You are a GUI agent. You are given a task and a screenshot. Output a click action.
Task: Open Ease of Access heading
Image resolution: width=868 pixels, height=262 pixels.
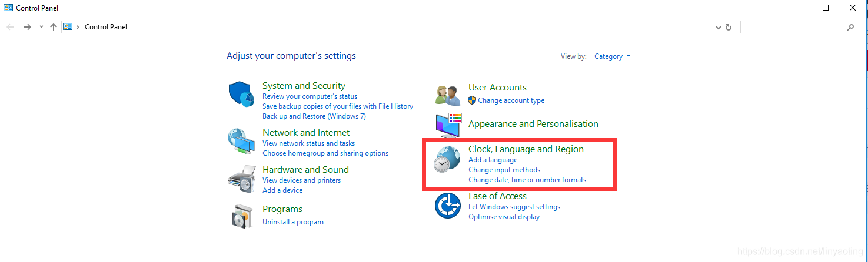pyautogui.click(x=497, y=196)
